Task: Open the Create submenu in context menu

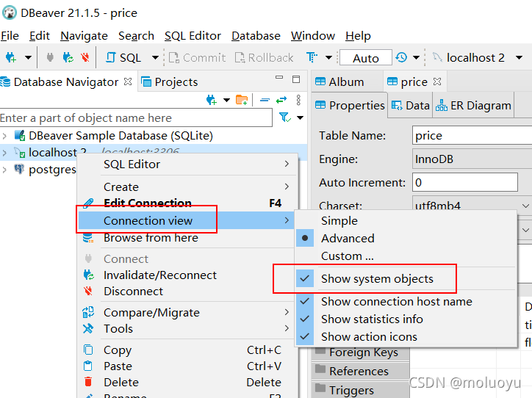Action: [x=187, y=187]
